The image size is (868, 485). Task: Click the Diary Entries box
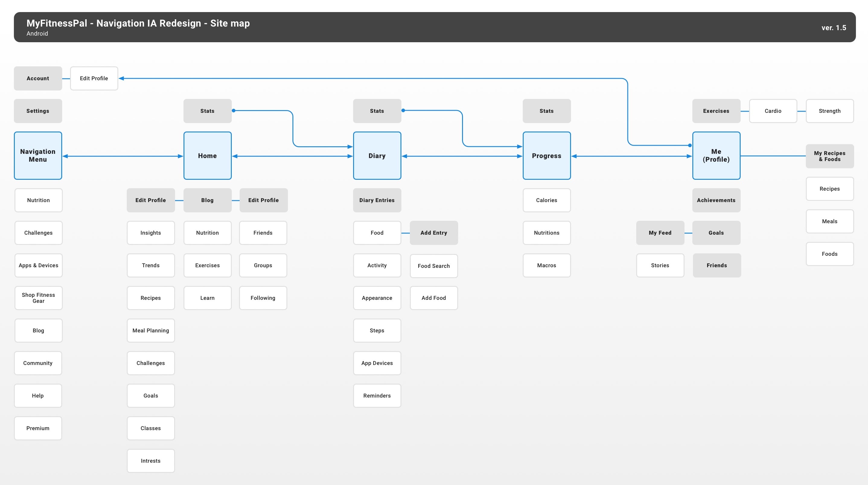point(377,200)
